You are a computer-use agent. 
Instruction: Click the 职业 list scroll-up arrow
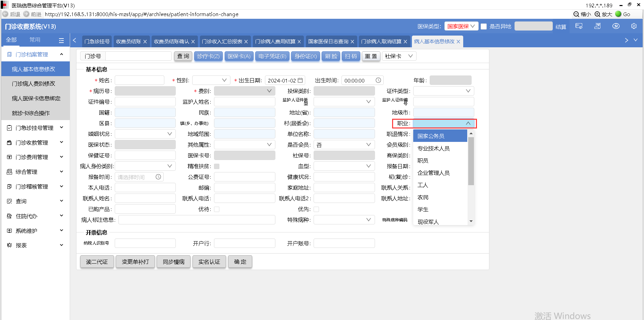tap(471, 134)
